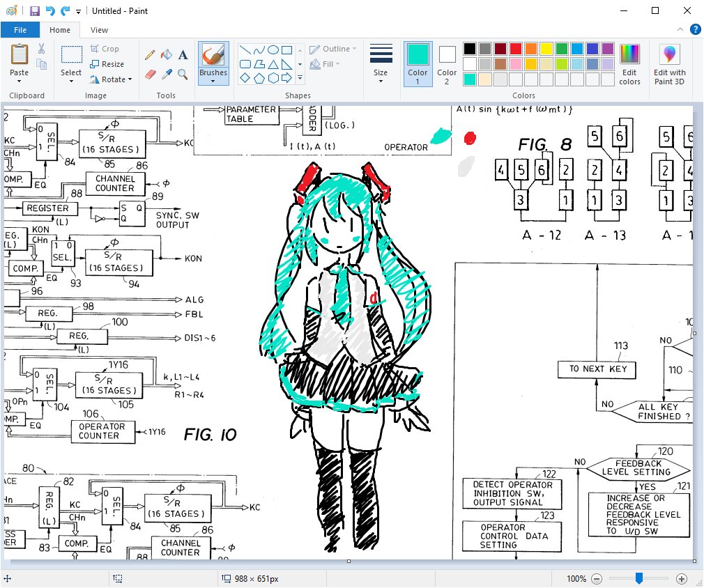Select the Eraser tool
The height and width of the screenshot is (588, 704).
[x=150, y=74]
